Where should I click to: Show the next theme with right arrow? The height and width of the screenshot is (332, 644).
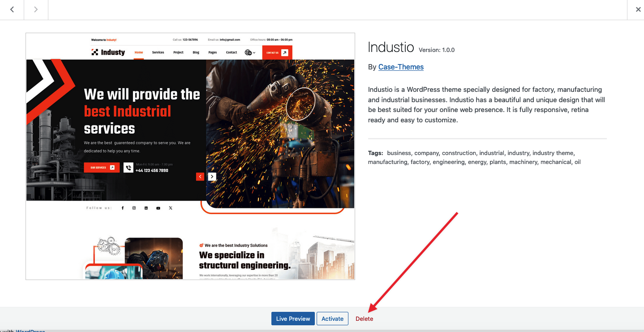[36, 9]
